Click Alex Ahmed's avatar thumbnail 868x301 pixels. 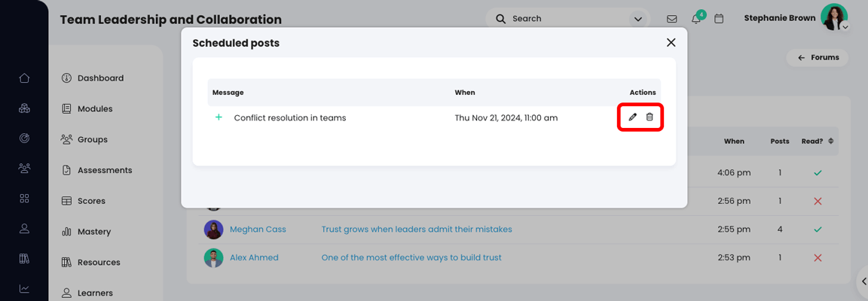(x=214, y=257)
